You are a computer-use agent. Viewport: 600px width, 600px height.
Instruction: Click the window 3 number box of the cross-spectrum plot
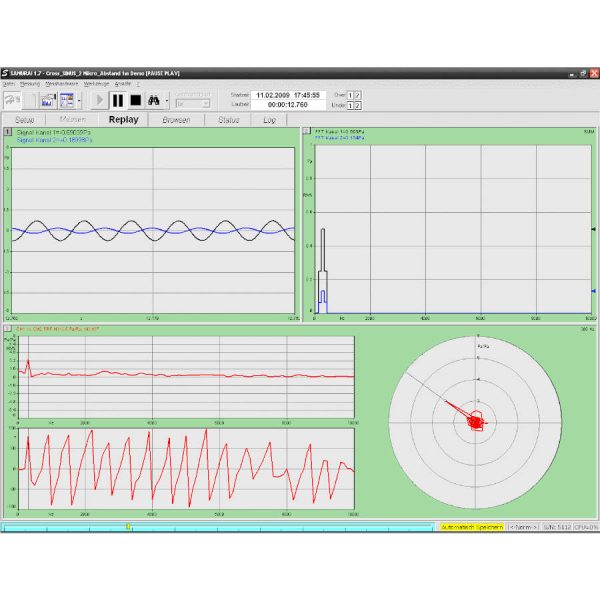(x=8, y=329)
